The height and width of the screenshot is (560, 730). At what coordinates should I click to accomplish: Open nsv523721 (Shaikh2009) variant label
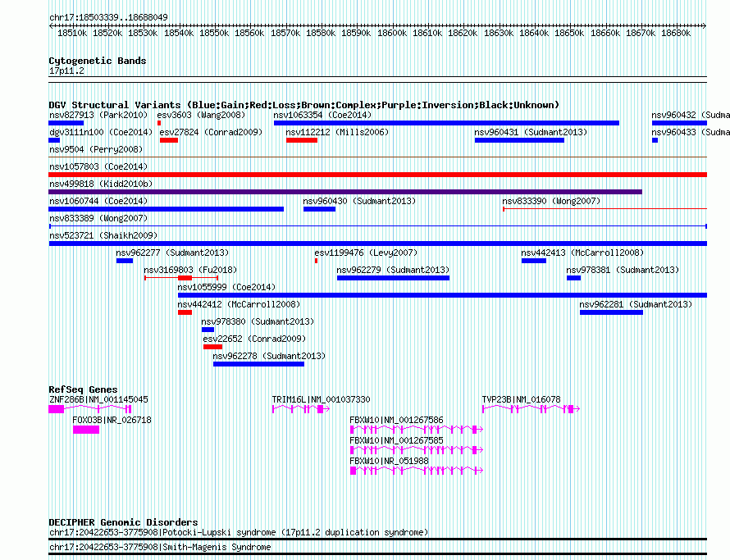pos(103,235)
